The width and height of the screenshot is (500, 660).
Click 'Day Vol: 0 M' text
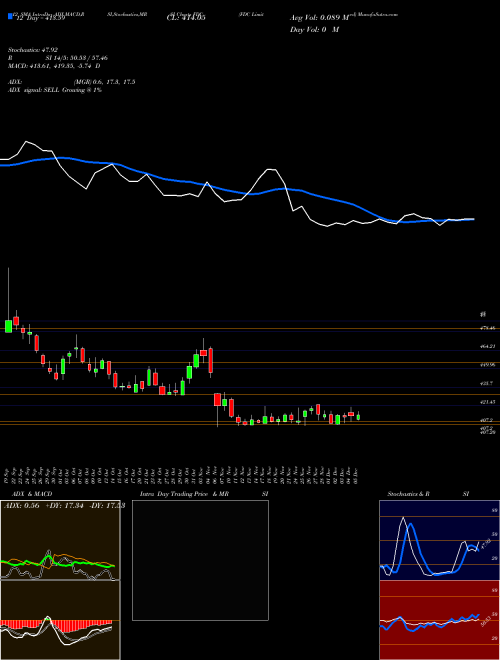(x=314, y=30)
